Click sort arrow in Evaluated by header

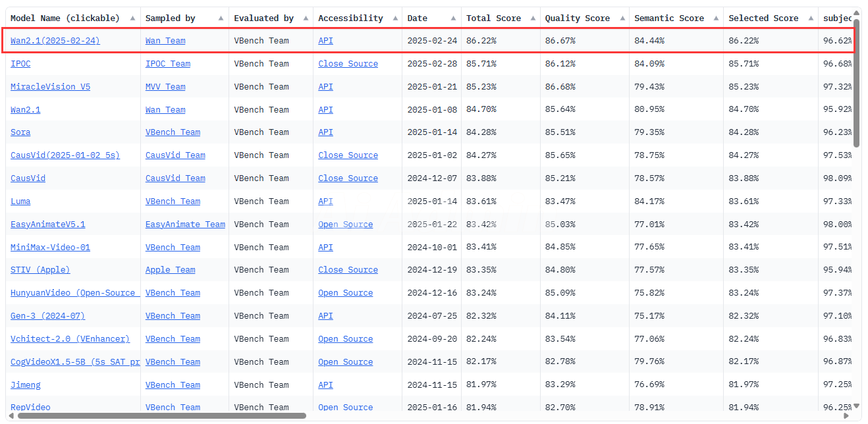305,18
